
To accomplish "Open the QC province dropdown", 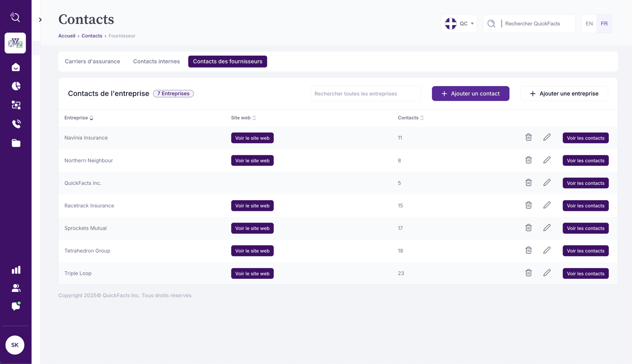I will click(459, 23).
